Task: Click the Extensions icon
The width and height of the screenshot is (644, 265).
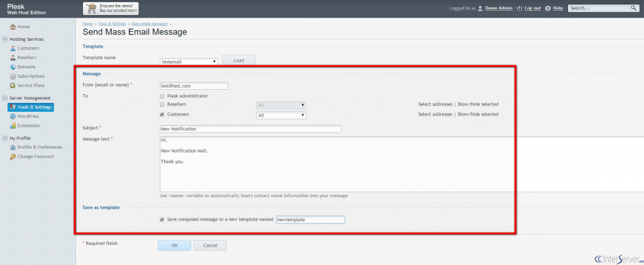Action: tap(13, 126)
